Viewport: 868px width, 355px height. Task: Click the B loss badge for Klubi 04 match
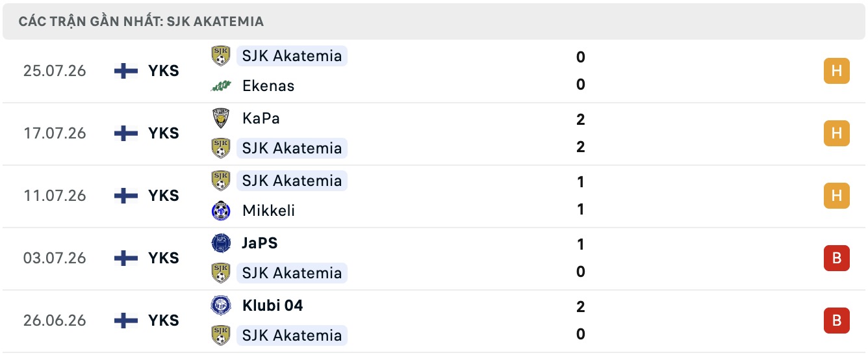click(x=836, y=321)
